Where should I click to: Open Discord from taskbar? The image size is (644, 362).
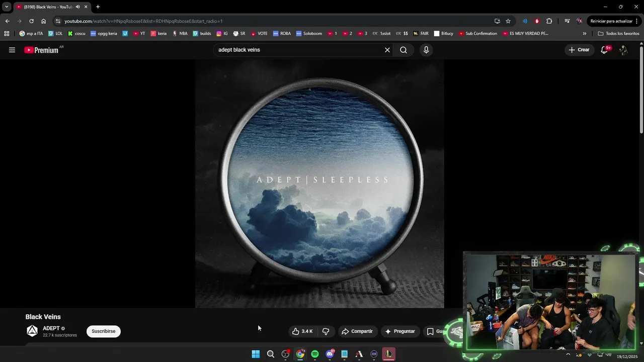[x=330, y=354]
